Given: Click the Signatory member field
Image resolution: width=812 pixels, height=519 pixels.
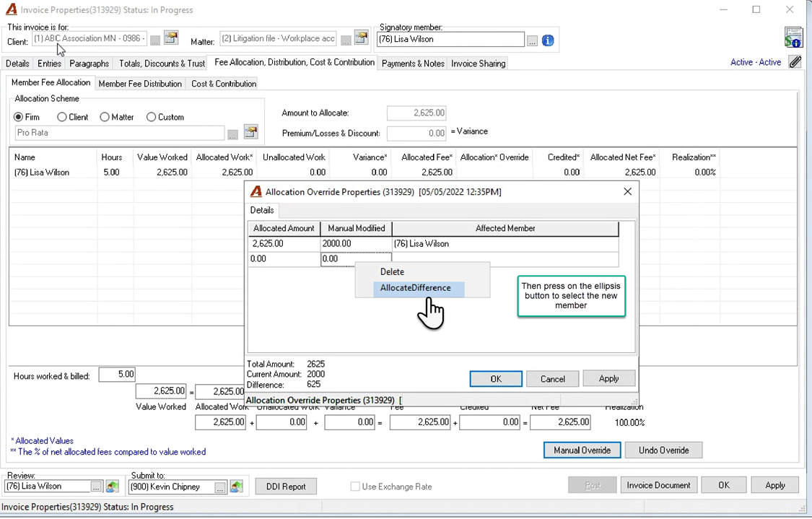Looking at the screenshot, I should [450, 40].
